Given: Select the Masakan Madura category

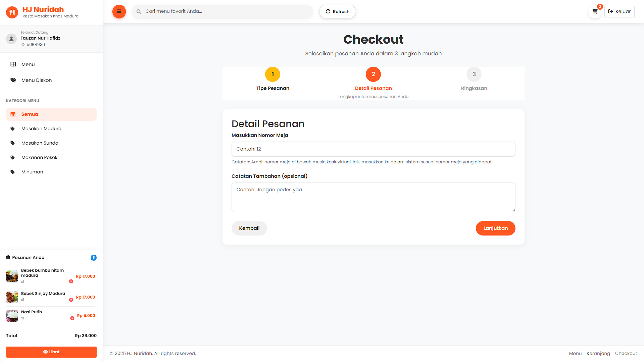Looking at the screenshot, I should (41, 128).
